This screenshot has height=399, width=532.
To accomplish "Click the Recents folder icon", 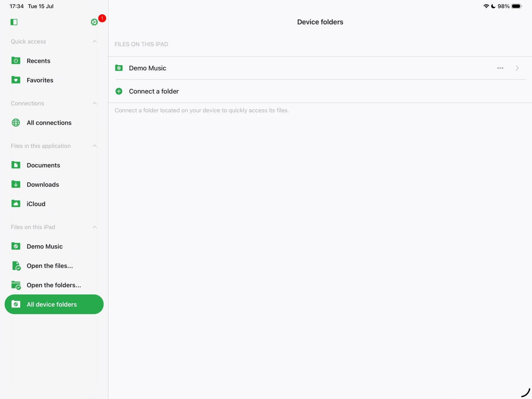I will [16, 61].
